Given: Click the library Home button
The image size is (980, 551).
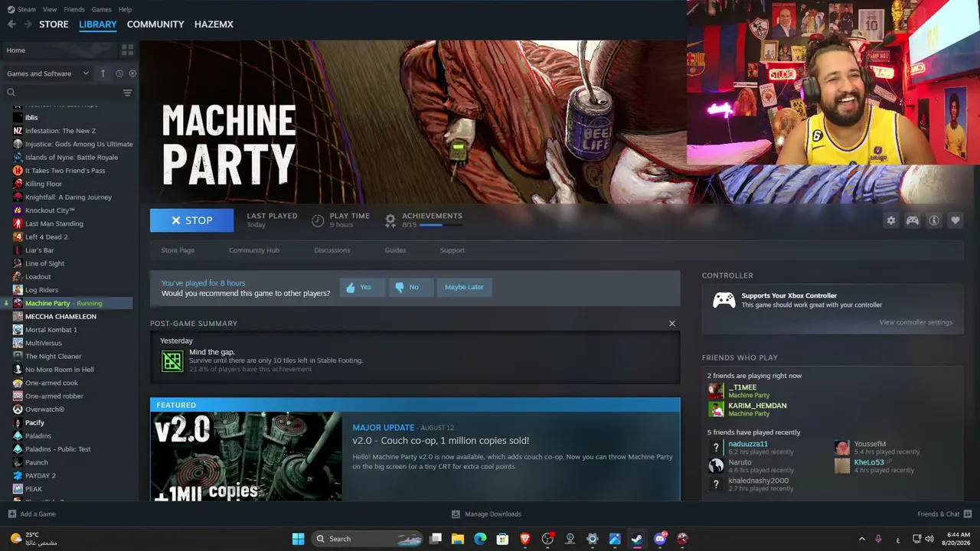Looking at the screenshot, I should 59,50.
